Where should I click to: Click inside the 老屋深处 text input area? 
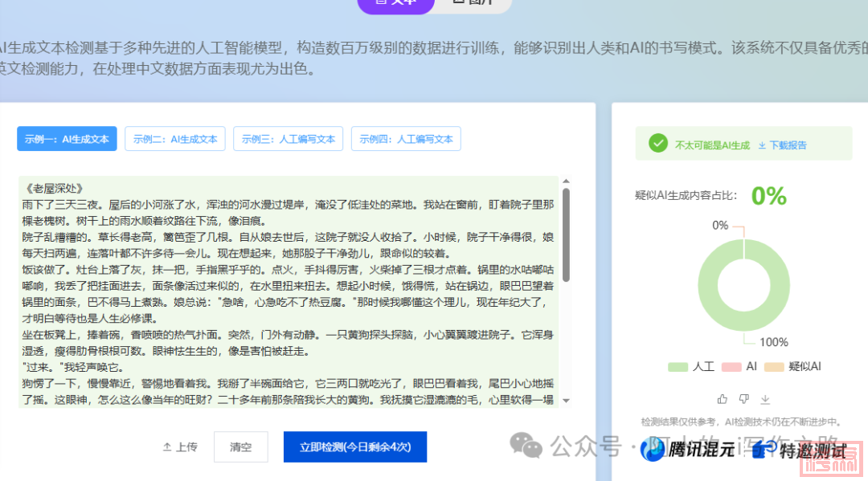tap(288, 289)
